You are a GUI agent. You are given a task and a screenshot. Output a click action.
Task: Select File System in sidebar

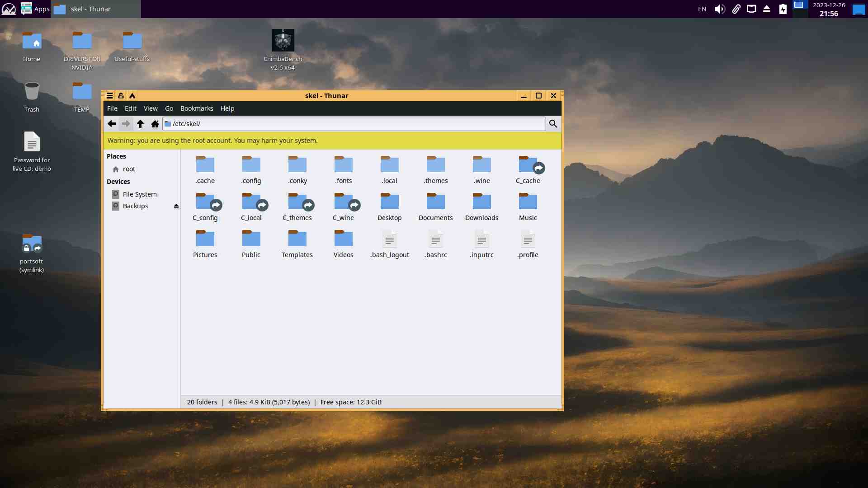(140, 194)
